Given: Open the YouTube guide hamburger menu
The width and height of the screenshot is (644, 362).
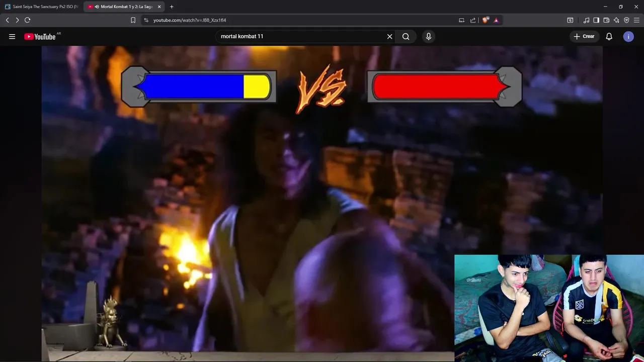Looking at the screenshot, I should tap(12, 36).
